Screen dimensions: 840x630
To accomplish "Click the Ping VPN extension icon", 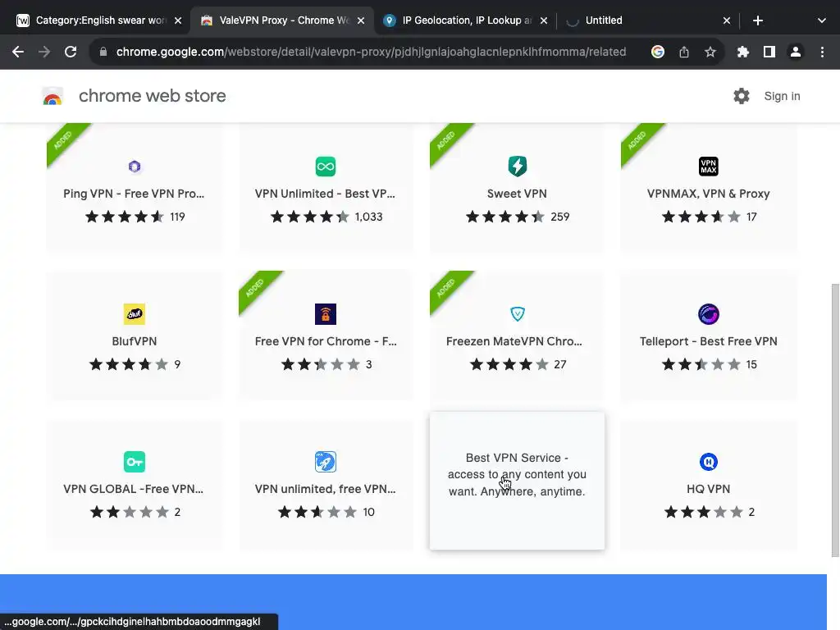I will coord(135,167).
